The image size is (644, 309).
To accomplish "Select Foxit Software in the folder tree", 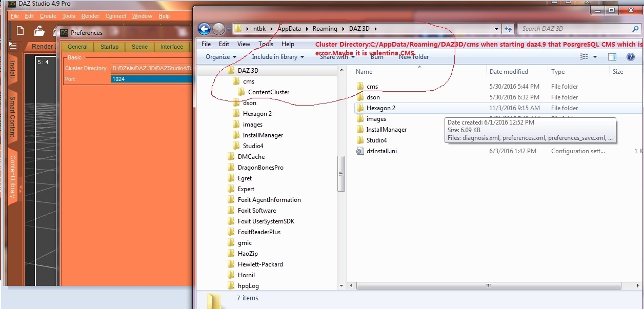I will pos(256,211).
